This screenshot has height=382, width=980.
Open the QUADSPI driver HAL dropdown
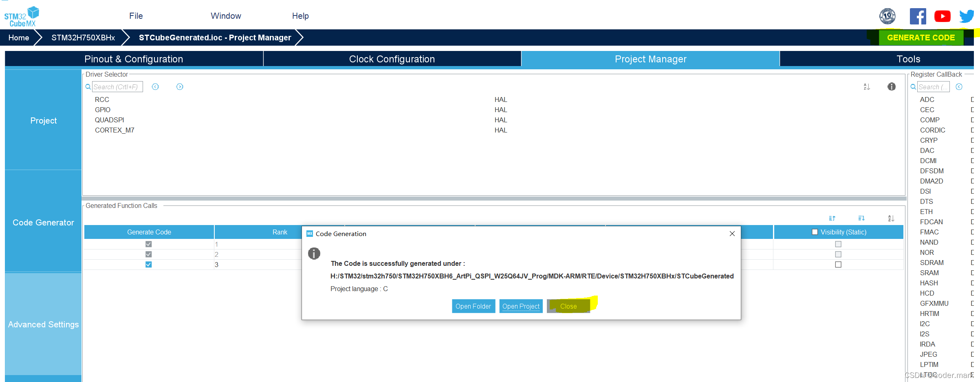501,120
